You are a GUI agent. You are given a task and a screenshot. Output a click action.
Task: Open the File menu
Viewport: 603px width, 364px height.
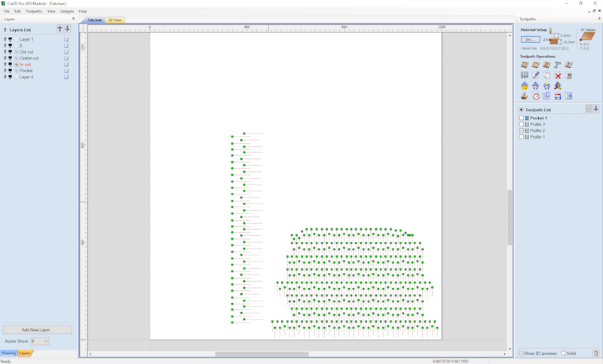click(7, 11)
